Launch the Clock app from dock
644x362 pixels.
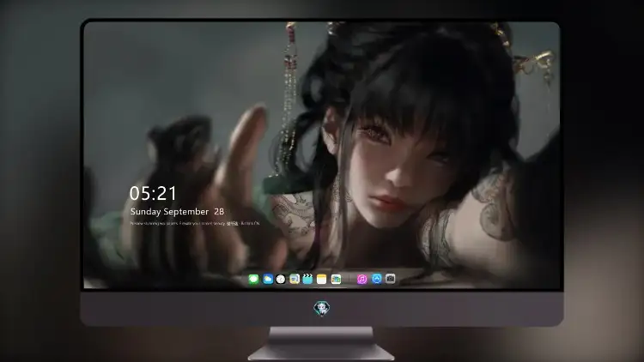[281, 279]
